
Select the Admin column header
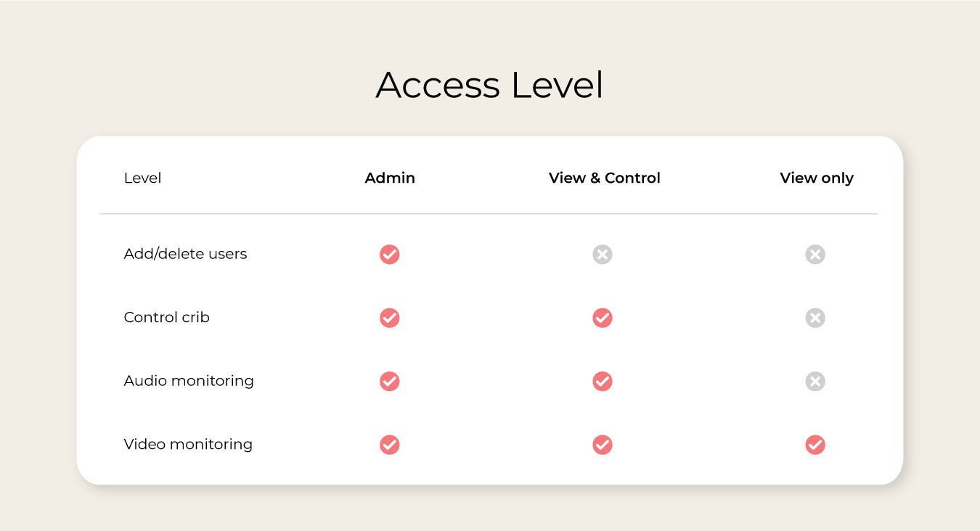[x=390, y=178]
